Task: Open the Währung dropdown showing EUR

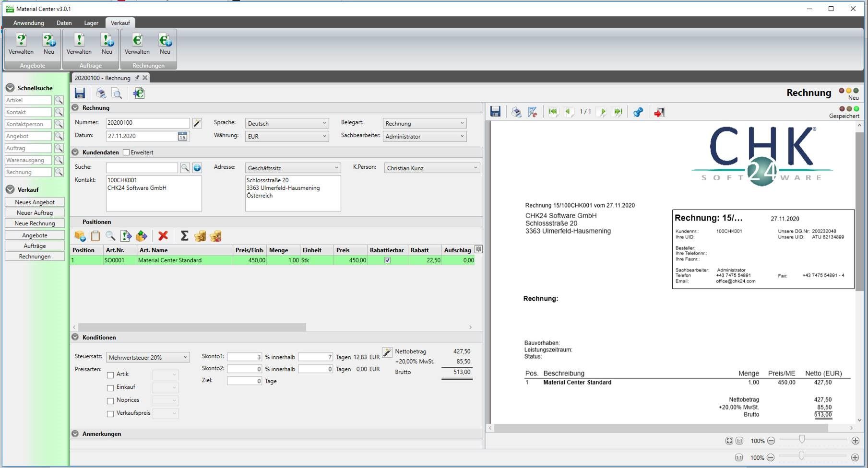Action: [x=287, y=136]
